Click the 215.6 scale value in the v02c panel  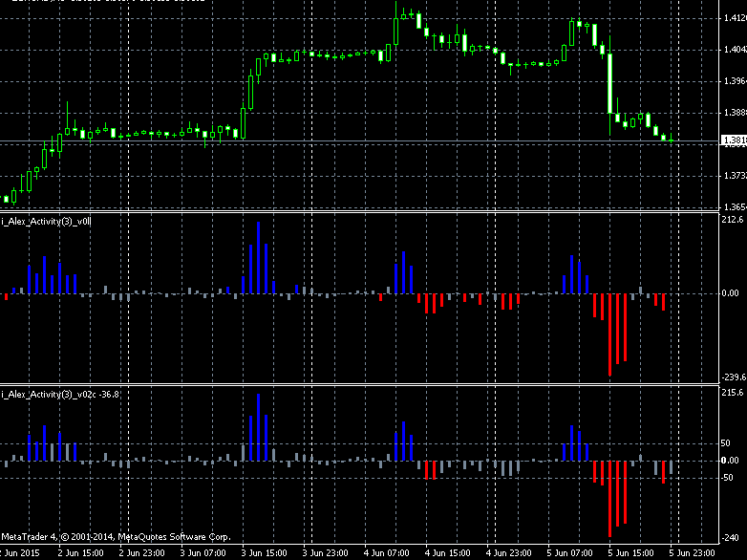pyautogui.click(x=733, y=393)
